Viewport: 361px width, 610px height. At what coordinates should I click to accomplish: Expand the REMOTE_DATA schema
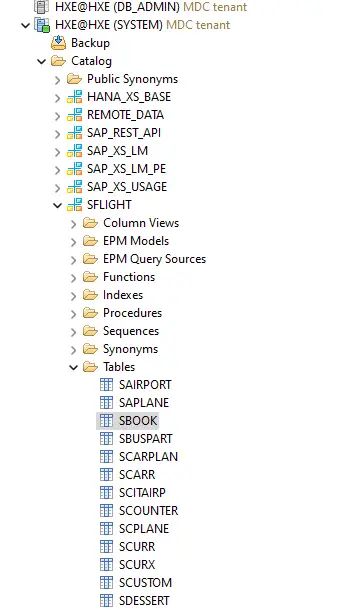[x=58, y=116]
